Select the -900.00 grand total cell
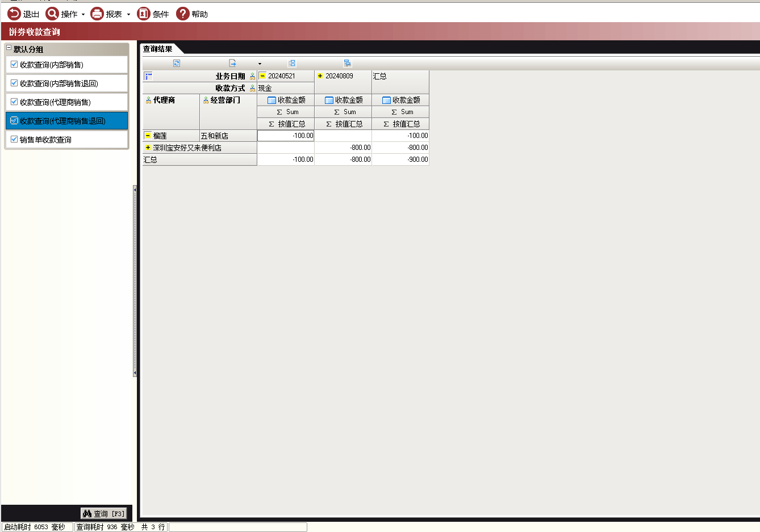 point(400,160)
